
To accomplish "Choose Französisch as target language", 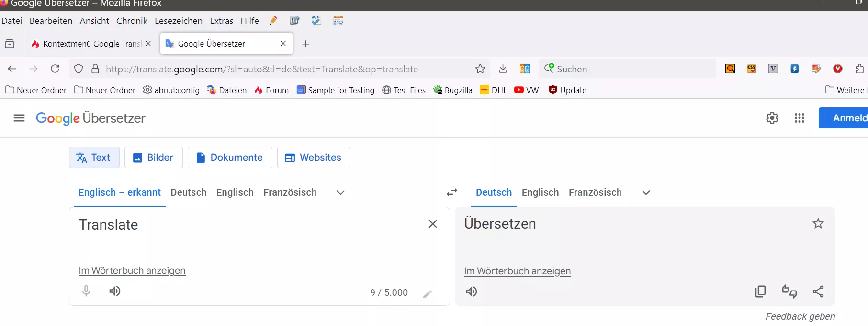I will click(x=595, y=192).
